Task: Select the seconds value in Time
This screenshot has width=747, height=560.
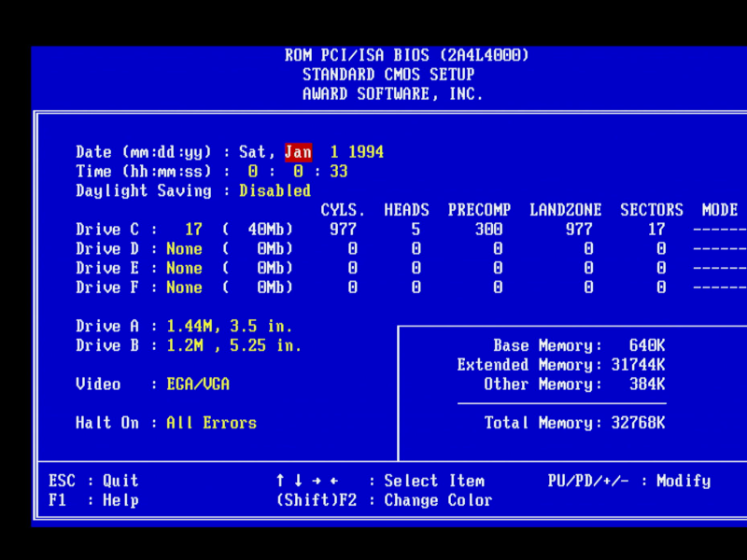Action: [338, 172]
